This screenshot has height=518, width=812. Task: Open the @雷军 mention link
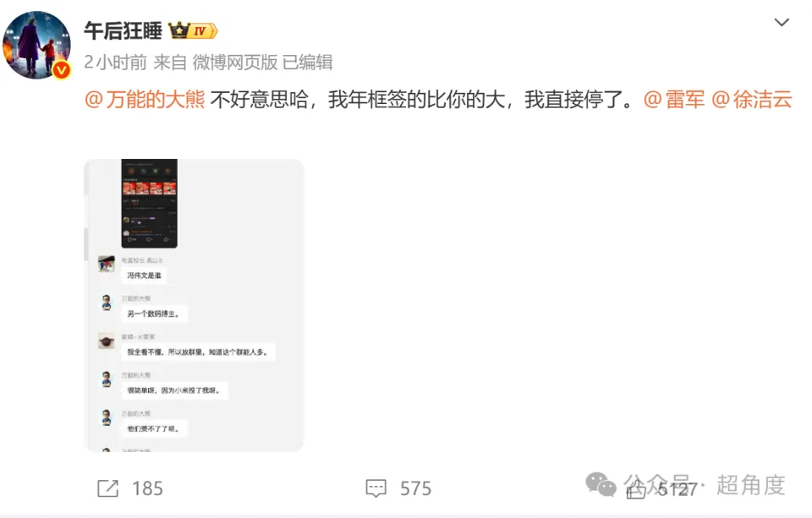[674, 100]
